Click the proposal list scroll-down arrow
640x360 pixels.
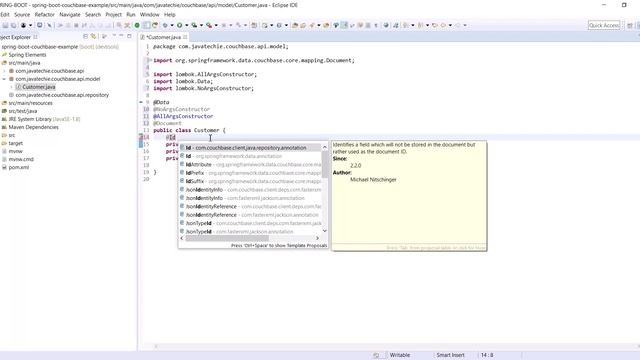click(325, 231)
